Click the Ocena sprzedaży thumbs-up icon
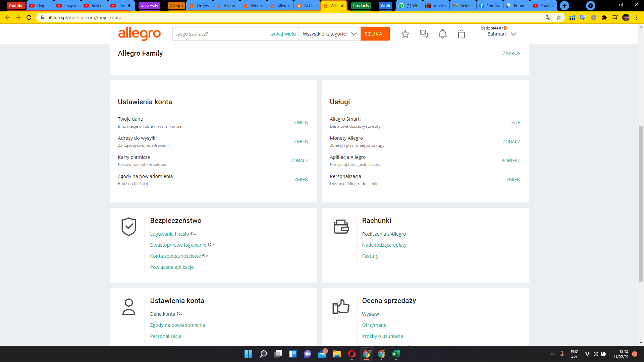The image size is (644, 362). point(341,307)
